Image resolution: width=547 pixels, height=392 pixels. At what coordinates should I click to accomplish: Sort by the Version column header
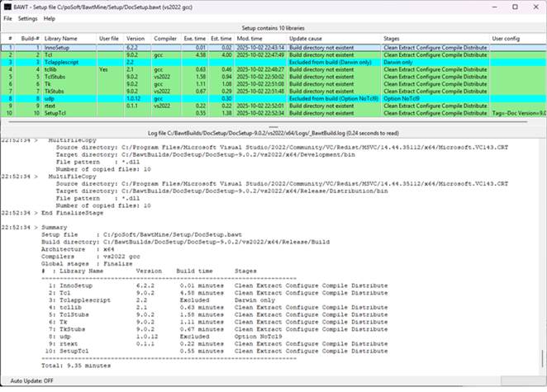click(136, 39)
